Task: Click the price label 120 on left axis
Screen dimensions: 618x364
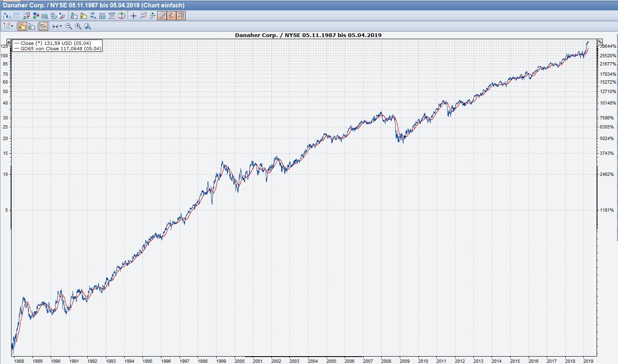Action: click(5, 47)
